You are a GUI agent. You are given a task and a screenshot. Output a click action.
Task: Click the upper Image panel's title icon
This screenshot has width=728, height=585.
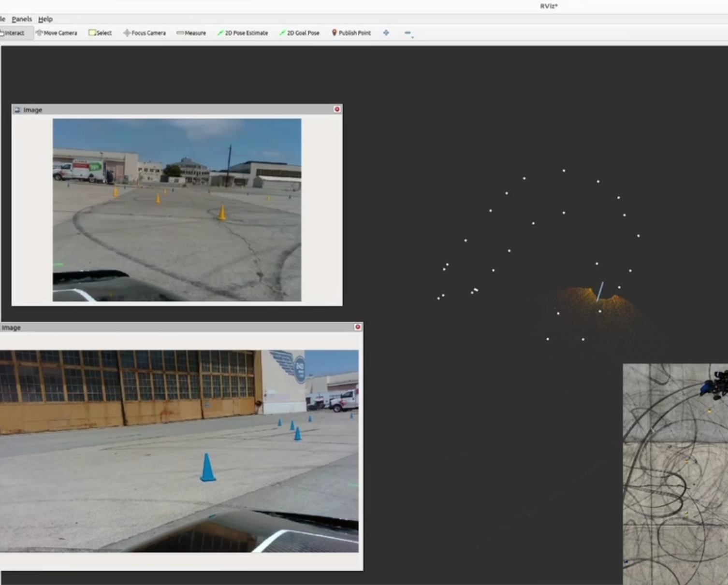point(17,110)
